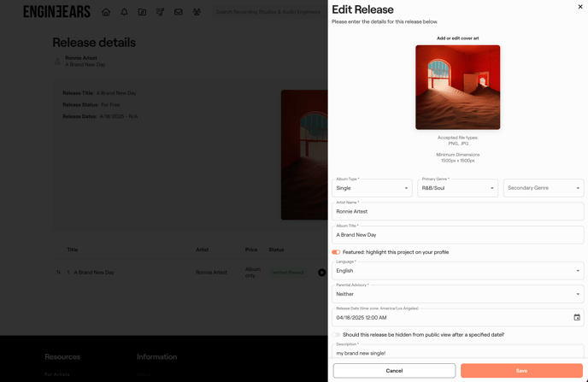This screenshot has width=588, height=382.
Task: Toggle the Featured project switch off
Action: click(336, 252)
